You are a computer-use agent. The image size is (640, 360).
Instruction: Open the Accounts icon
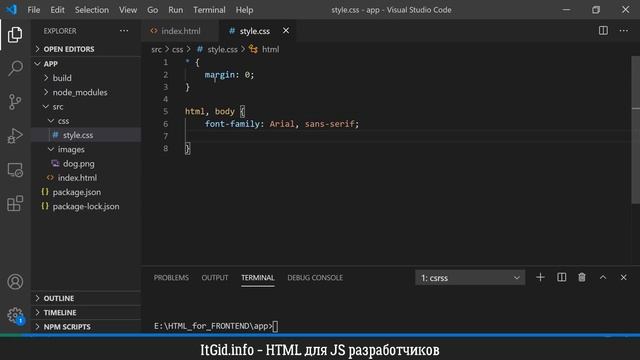(15, 282)
